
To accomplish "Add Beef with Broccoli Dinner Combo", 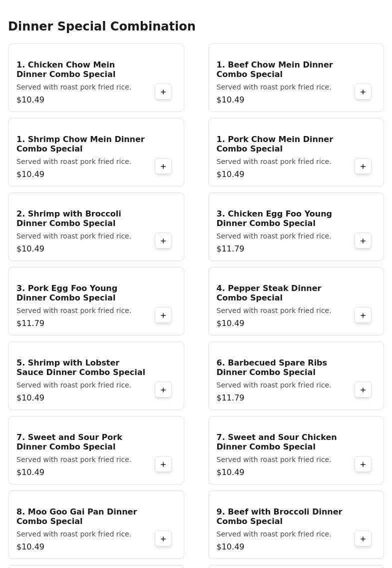I will pos(363,539).
